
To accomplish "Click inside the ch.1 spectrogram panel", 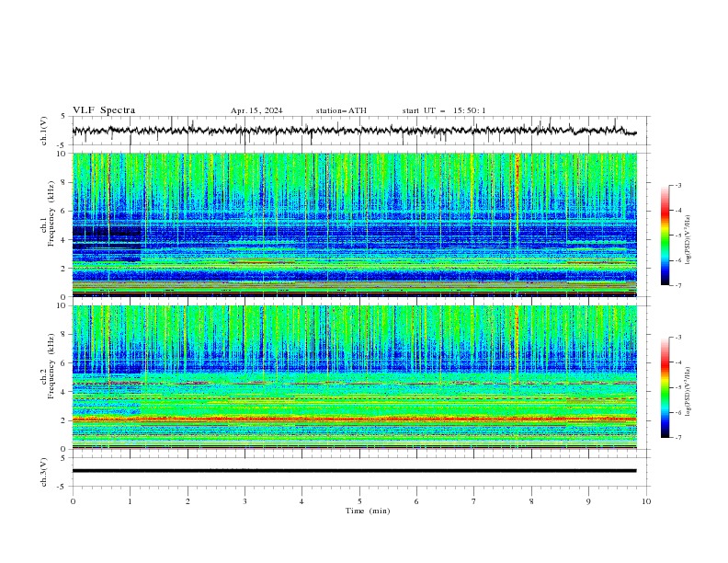I will (354, 224).
